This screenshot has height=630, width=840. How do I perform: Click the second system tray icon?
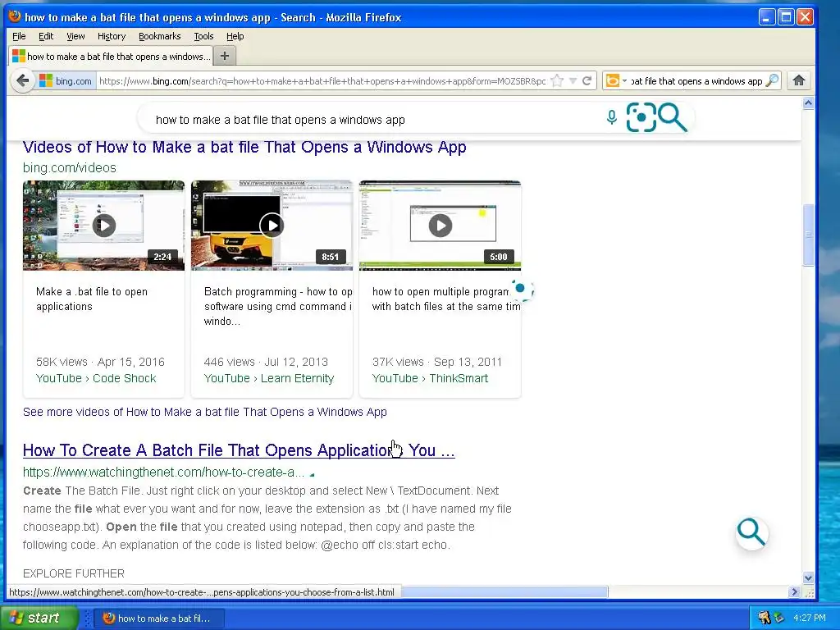pos(779,618)
